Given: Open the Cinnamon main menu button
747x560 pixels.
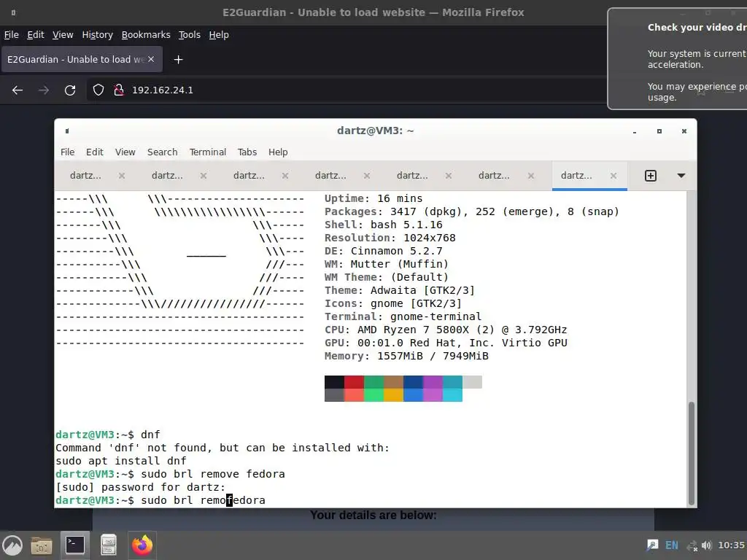Looking at the screenshot, I should tap(12, 545).
